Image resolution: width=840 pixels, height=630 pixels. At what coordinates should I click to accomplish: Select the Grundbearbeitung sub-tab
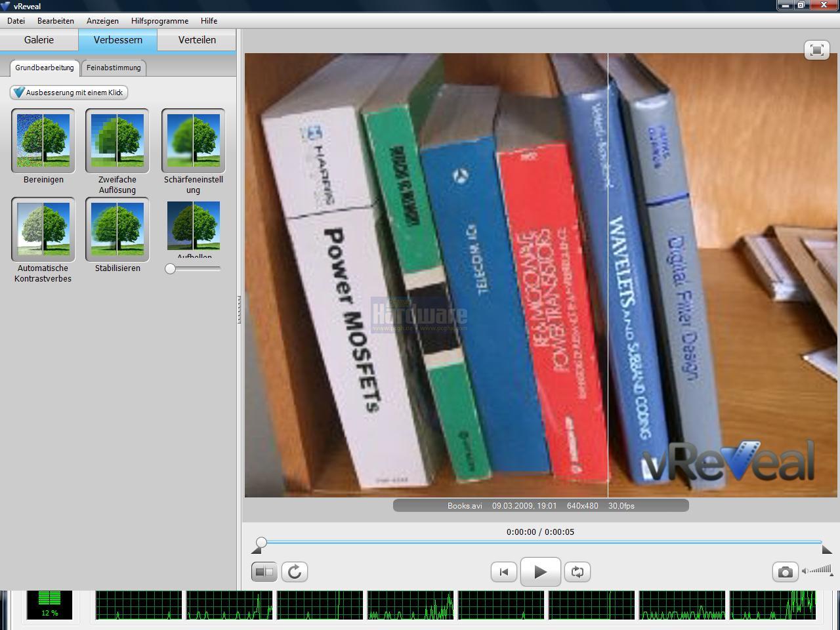(45, 68)
